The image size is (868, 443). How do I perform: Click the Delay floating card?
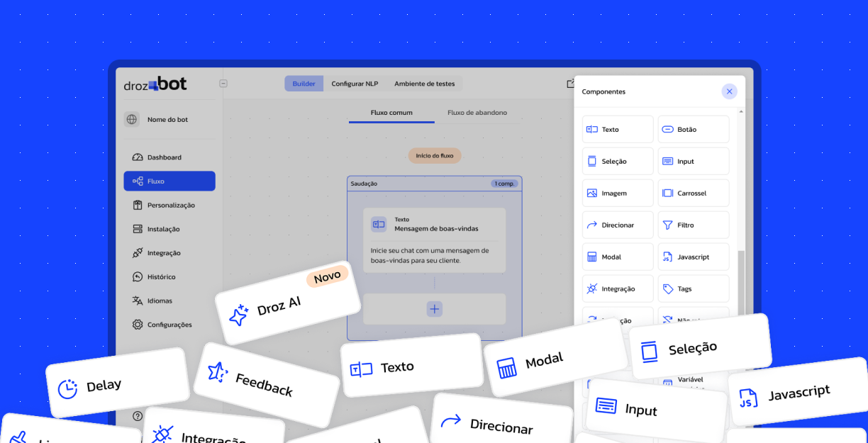click(x=118, y=383)
